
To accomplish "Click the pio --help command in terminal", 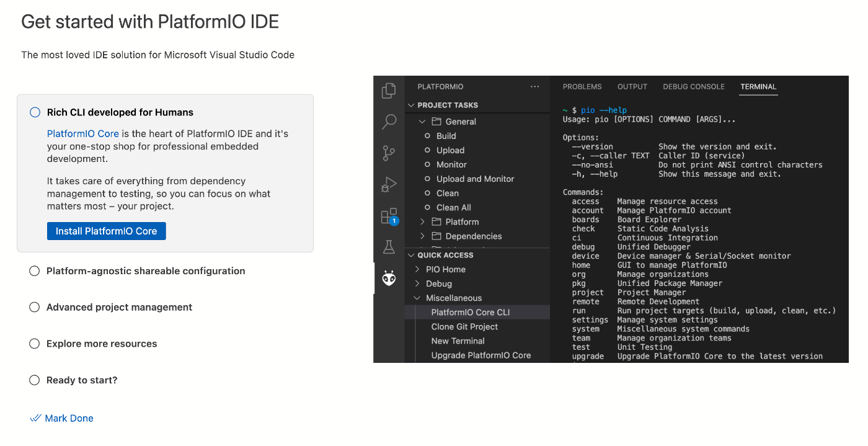I will point(604,110).
